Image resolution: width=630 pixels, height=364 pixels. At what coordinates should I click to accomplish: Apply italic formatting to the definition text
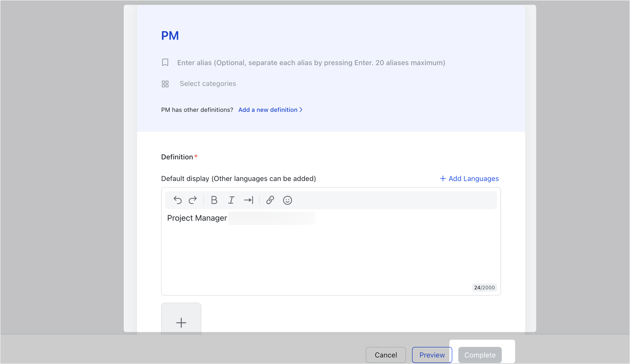[231, 200]
